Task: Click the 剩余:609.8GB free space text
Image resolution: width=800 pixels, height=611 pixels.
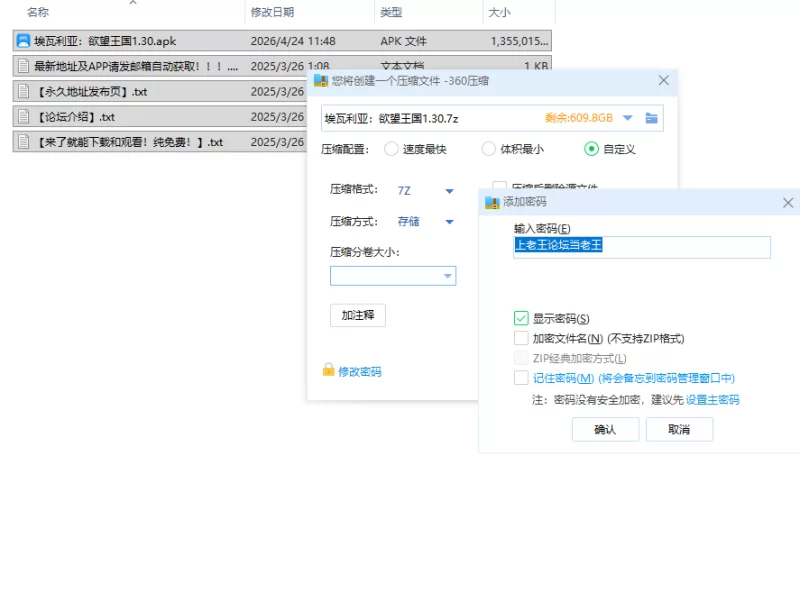Action: [x=579, y=118]
